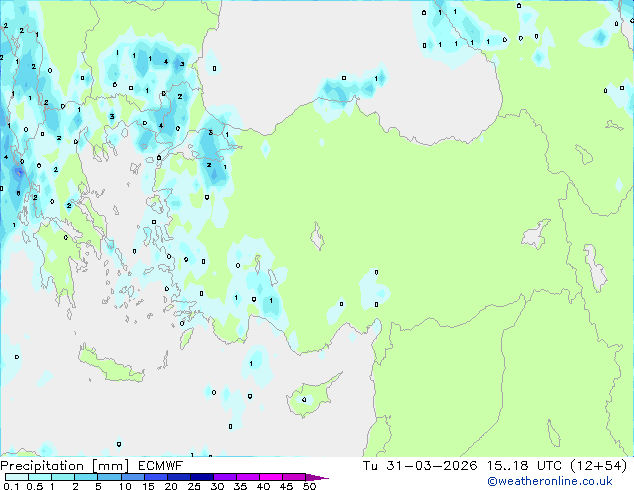
Task: Pick the legend swatch between 2 and 5
Action: tap(86, 477)
